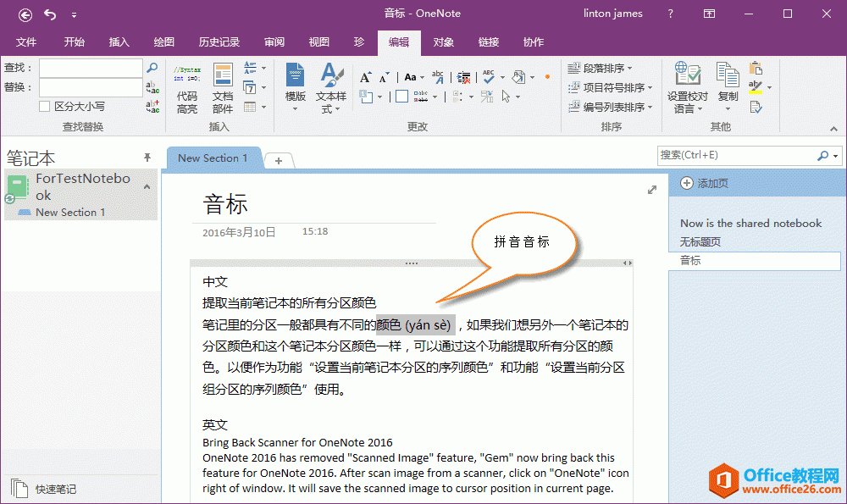Click the Set Proofing Language (设置校对语言) icon
Screen dimensions: 847x504
pyautogui.click(x=687, y=87)
